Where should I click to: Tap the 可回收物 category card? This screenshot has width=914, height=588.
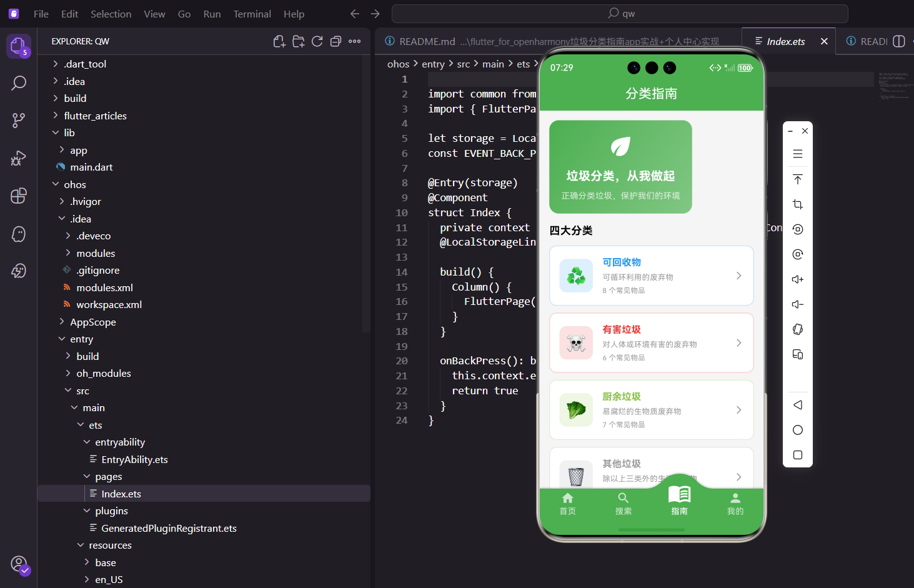(x=651, y=276)
